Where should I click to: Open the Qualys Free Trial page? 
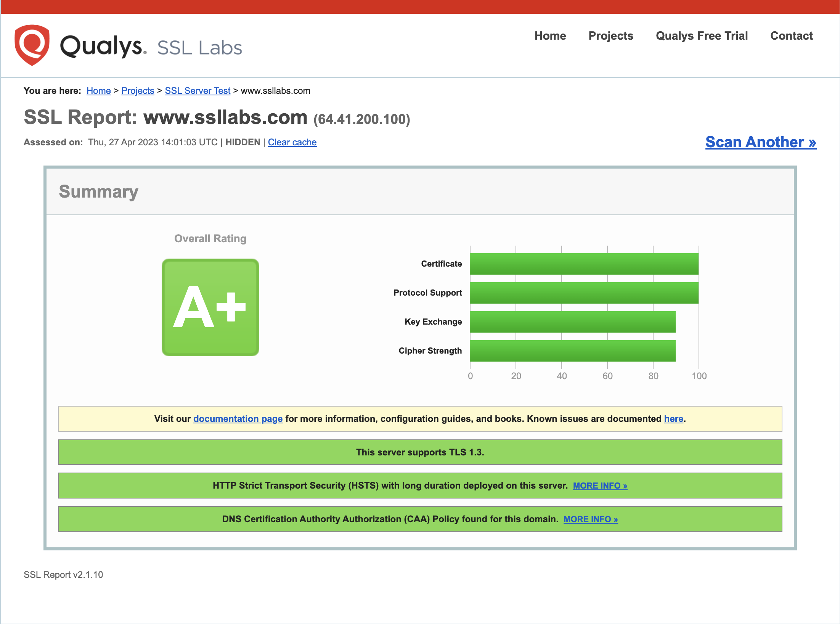[x=702, y=35]
